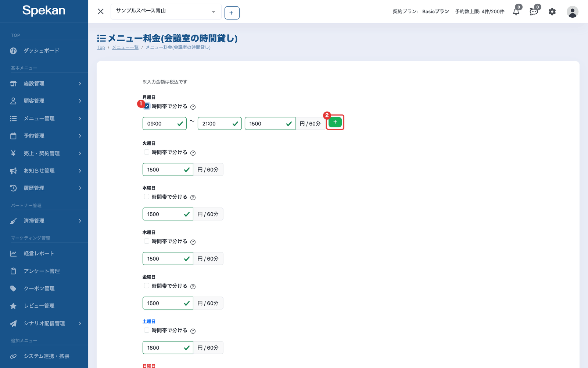Open 履歴管理 sidebar item
The height and width of the screenshot is (368, 588).
point(44,188)
